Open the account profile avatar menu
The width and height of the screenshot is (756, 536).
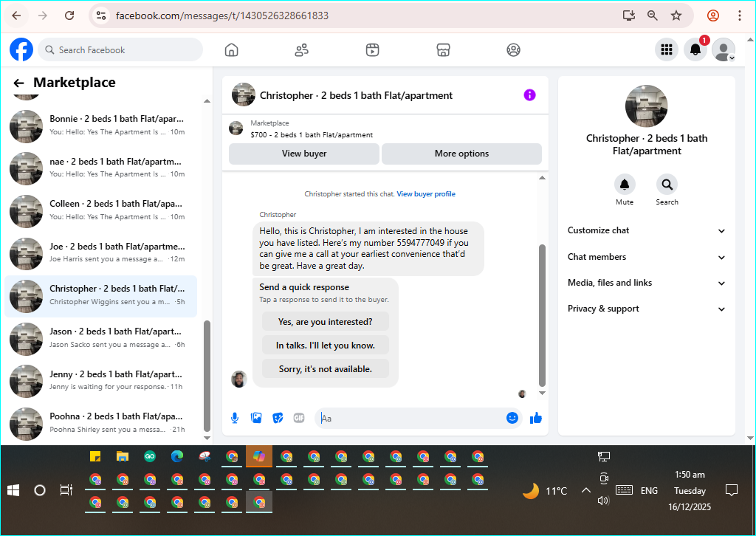coord(724,49)
